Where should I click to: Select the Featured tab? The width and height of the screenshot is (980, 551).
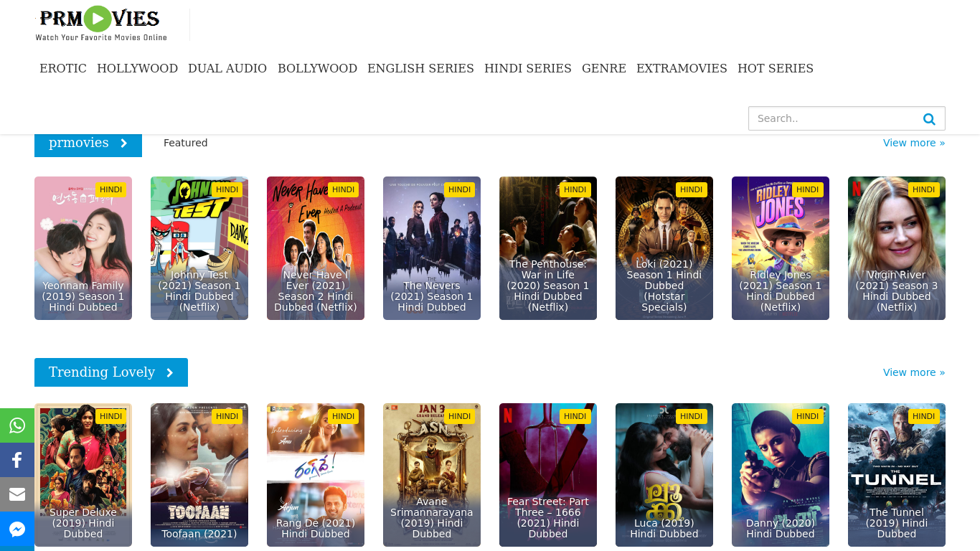185,143
